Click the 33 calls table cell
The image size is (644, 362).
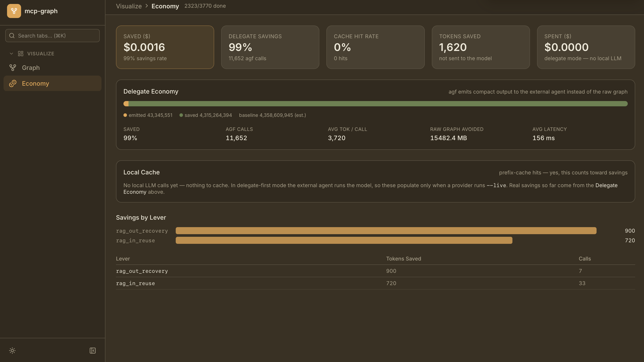coord(582,283)
